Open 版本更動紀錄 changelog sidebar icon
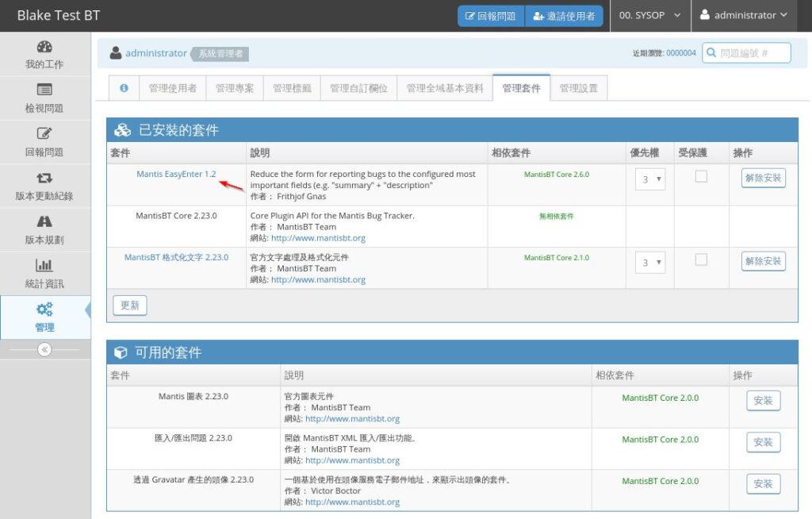This screenshot has height=519, width=812. tap(44, 179)
